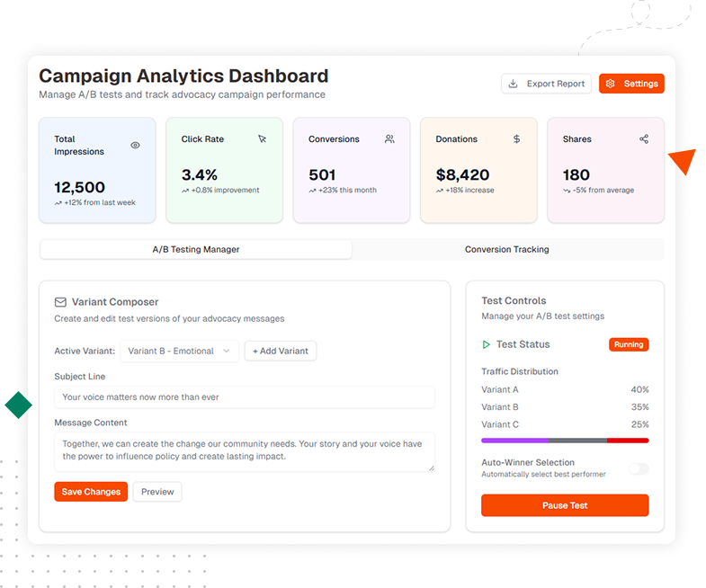Click Save Changes

[x=91, y=492]
